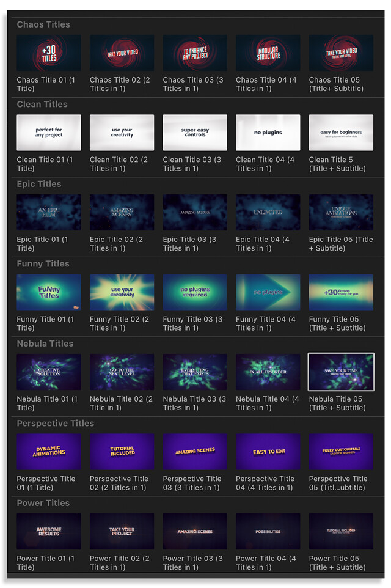Click the Chaos Titles section header

43,24
